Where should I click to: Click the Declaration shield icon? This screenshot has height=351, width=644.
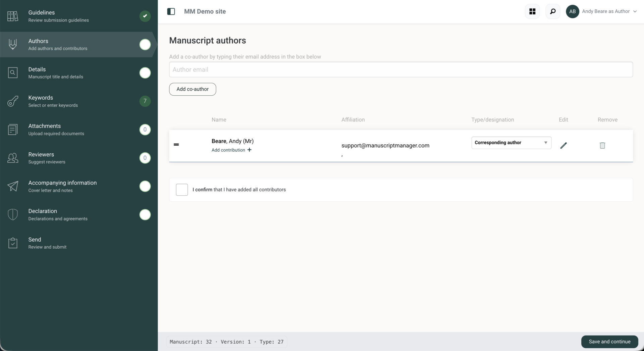click(x=13, y=214)
